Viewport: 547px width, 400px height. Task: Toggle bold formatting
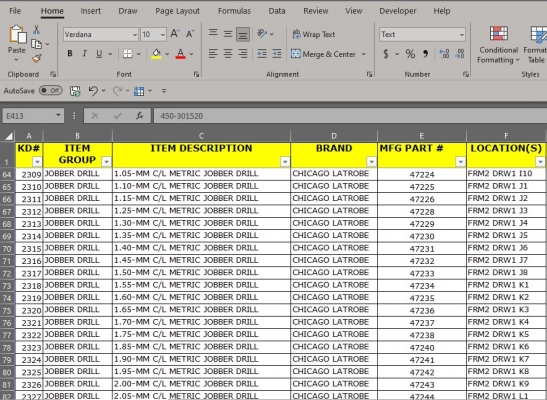(70, 54)
